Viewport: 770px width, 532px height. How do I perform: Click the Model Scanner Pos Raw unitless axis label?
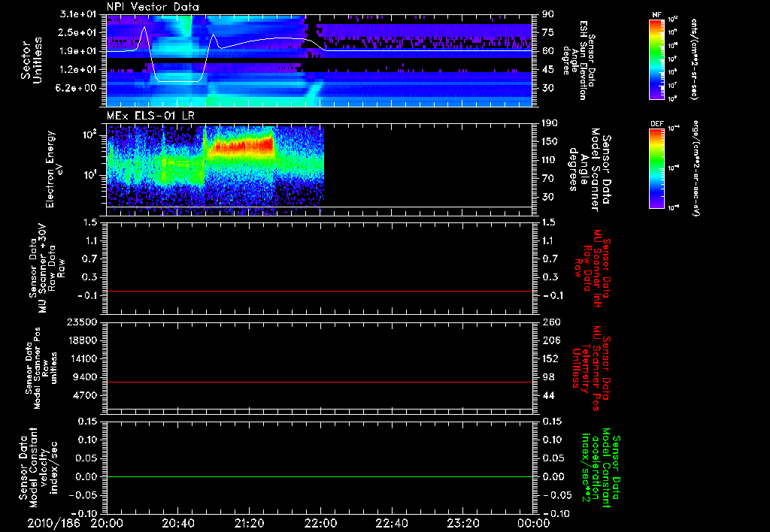point(42,368)
